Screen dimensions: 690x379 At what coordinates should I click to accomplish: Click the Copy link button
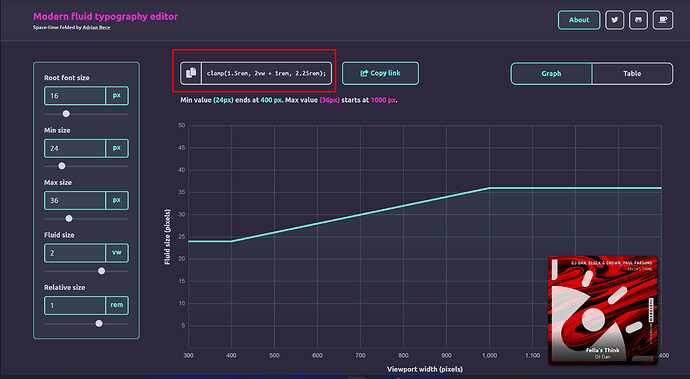click(380, 73)
